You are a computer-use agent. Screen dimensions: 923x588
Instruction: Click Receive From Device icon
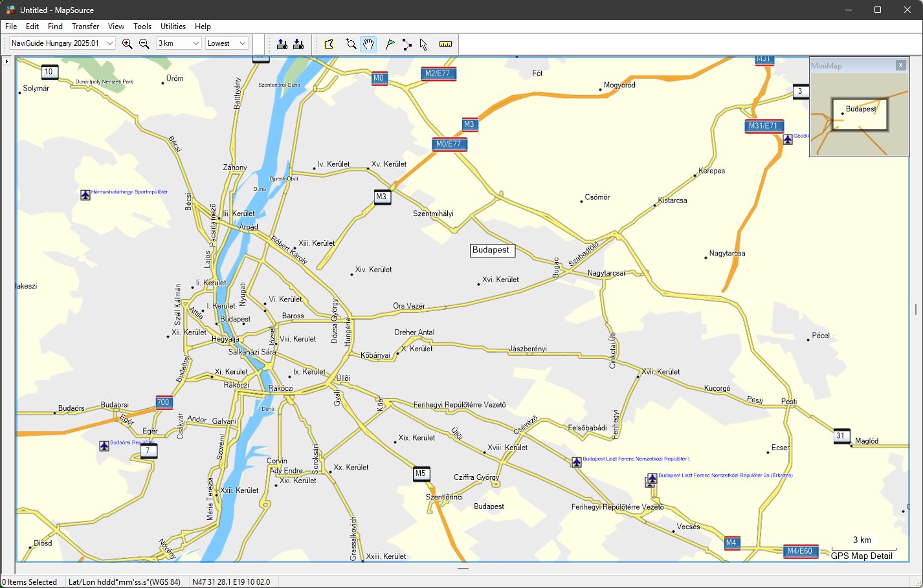pyautogui.click(x=298, y=44)
